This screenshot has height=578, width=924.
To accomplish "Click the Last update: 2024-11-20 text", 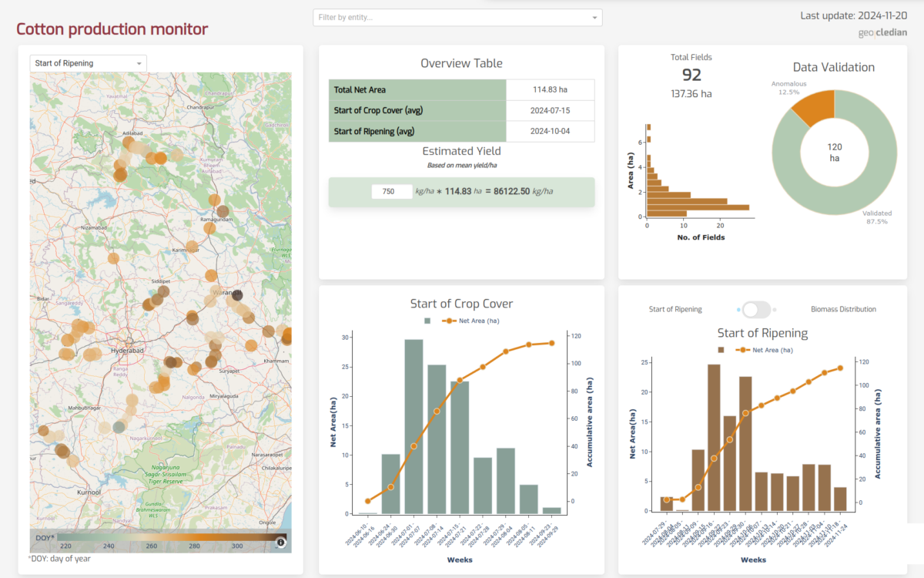I will (854, 15).
